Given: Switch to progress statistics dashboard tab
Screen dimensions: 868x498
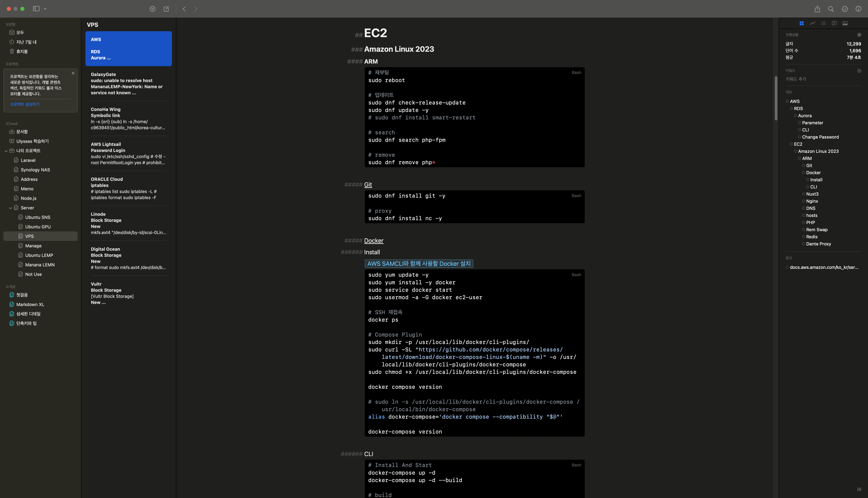Looking at the screenshot, I should tap(812, 23).
